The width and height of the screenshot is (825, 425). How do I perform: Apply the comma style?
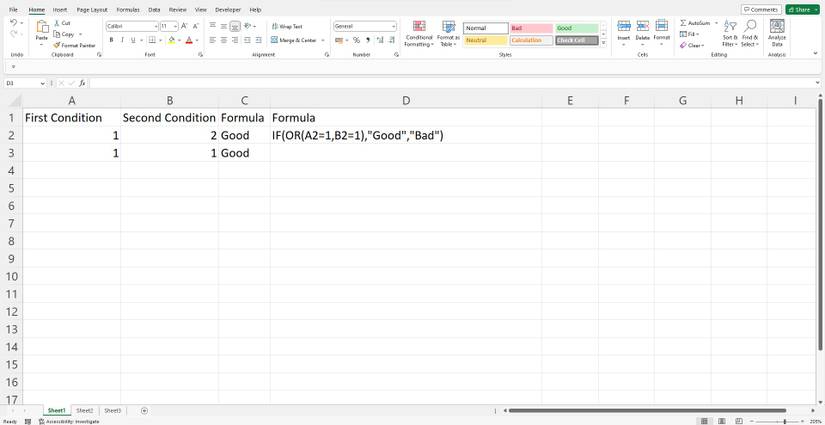click(x=368, y=40)
